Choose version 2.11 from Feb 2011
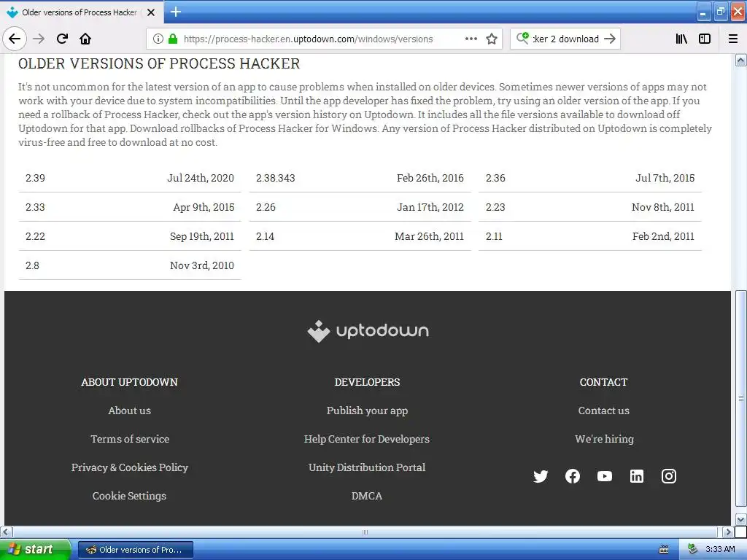The width and height of the screenshot is (747, 560). [589, 236]
